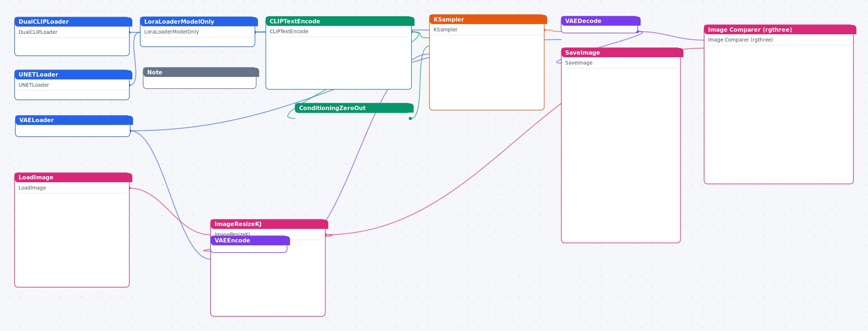
Task: Click inside the LoadImage preview area
Action: pos(72,240)
